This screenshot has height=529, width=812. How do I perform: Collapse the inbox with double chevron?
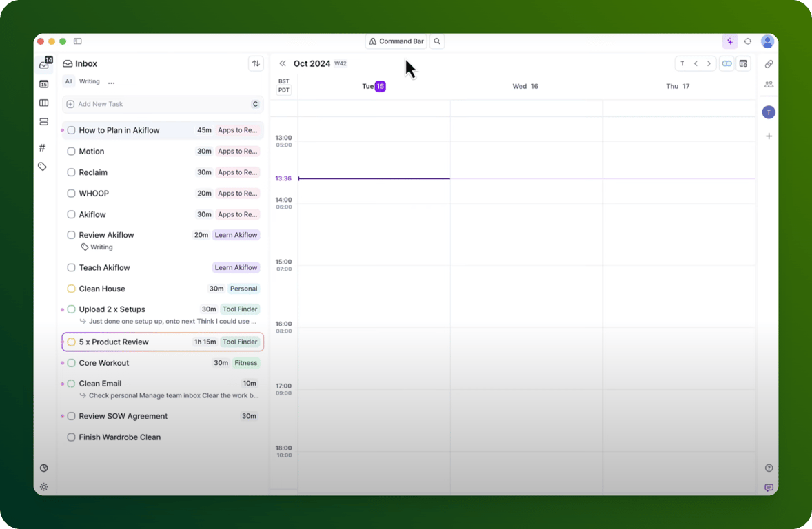pyautogui.click(x=282, y=63)
